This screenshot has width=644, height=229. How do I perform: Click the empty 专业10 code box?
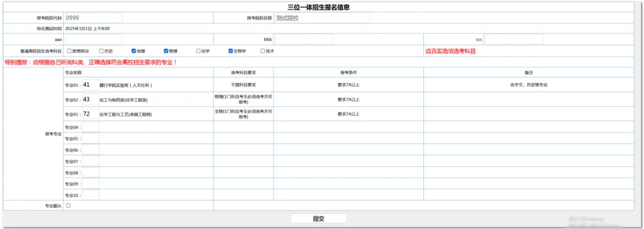pyautogui.click(x=91, y=195)
